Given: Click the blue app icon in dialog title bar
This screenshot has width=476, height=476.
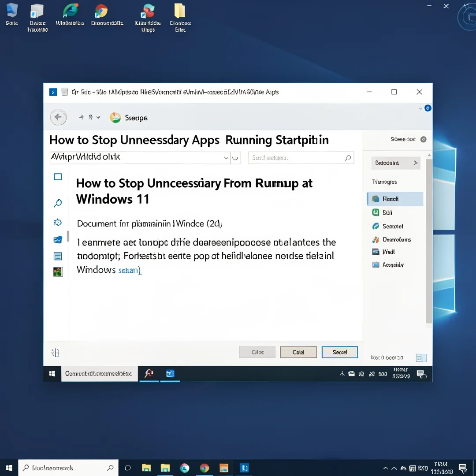Looking at the screenshot, I should coord(53,92).
